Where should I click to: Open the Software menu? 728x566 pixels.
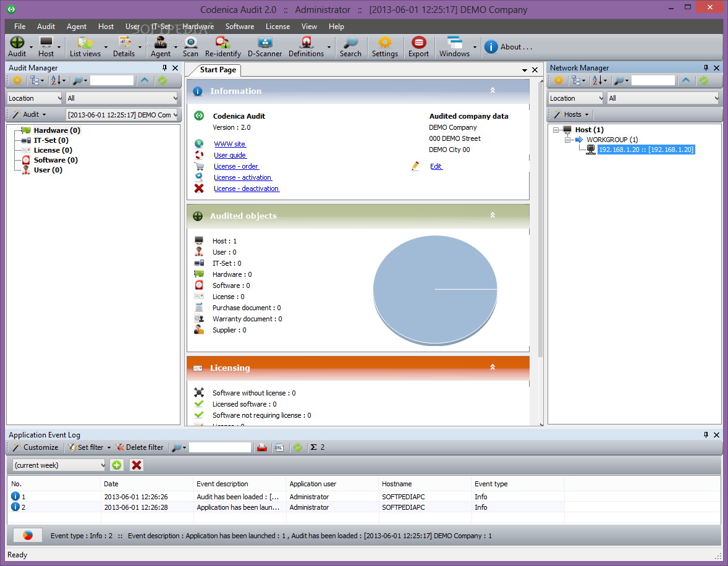click(240, 27)
